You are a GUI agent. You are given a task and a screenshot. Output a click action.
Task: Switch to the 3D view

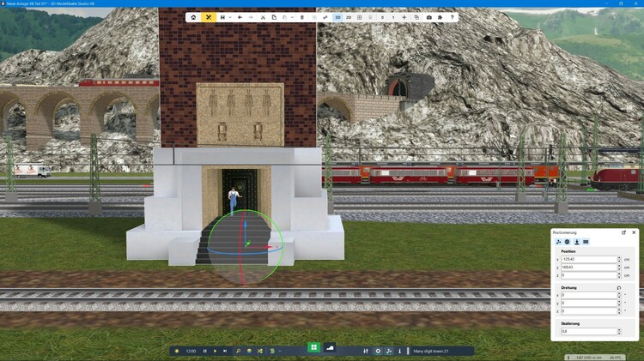[x=337, y=17]
